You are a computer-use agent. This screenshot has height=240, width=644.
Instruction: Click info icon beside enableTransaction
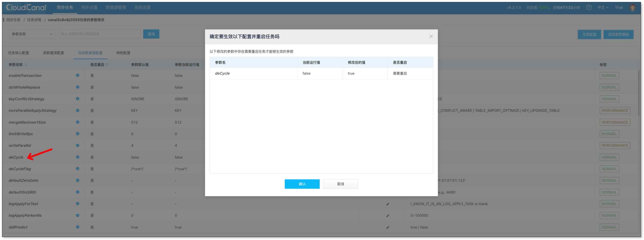(x=78, y=75)
